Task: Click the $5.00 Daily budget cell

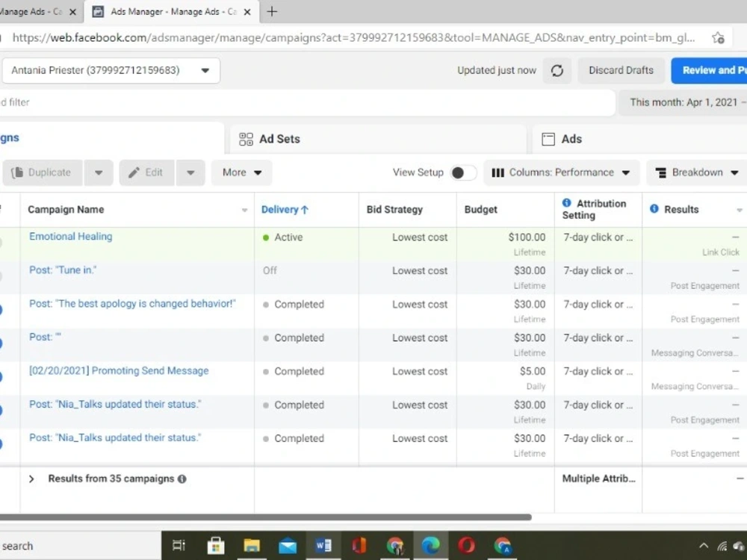Action: pyautogui.click(x=506, y=378)
